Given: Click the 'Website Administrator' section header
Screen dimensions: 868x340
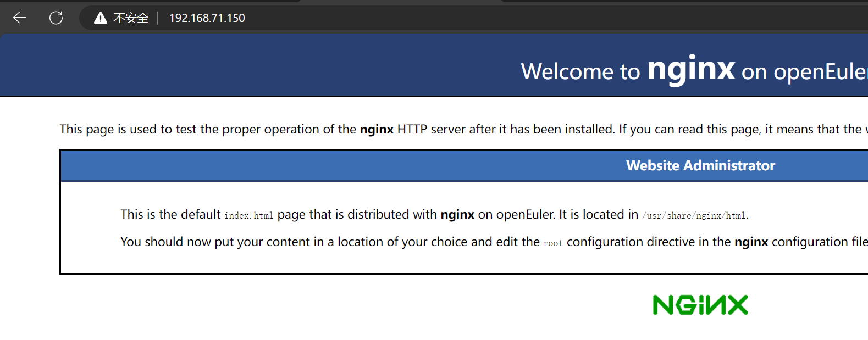Looking at the screenshot, I should coord(700,165).
